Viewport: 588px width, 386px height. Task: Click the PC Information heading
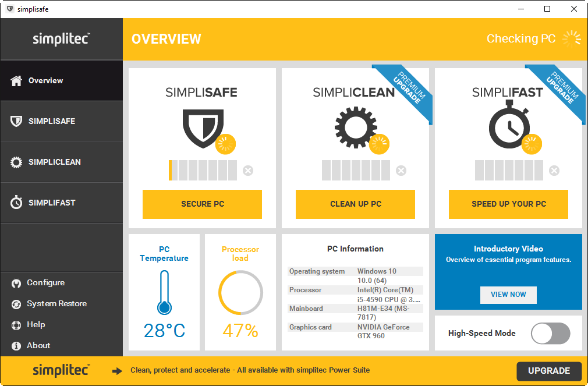pyautogui.click(x=355, y=249)
